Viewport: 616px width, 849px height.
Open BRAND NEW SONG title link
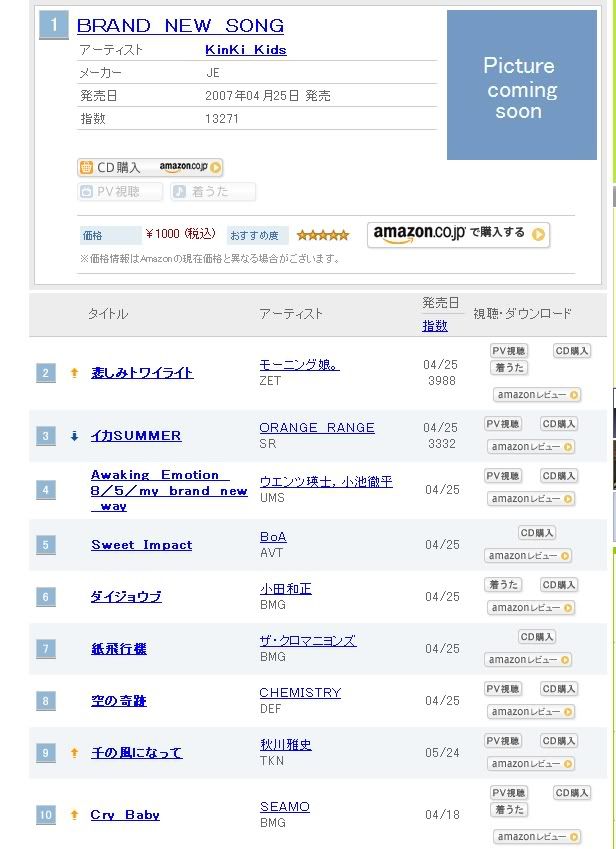pos(180,26)
